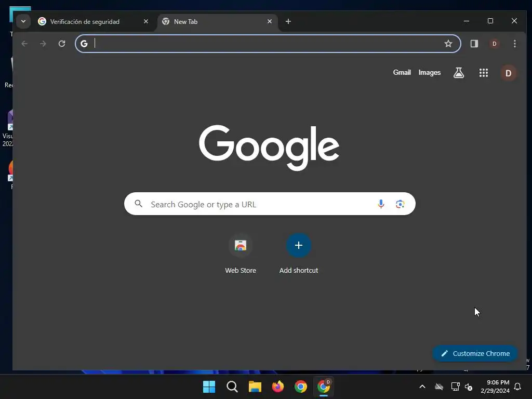Go back with the back arrow

pyautogui.click(x=24, y=44)
